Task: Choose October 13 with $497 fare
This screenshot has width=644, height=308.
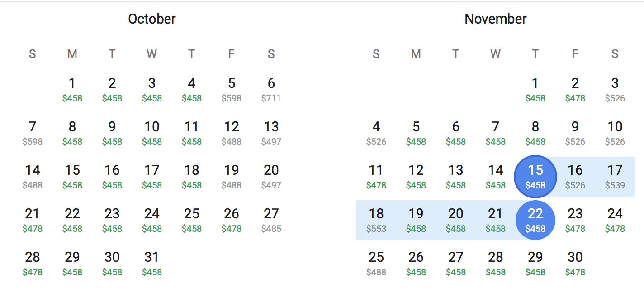Action: point(271,133)
